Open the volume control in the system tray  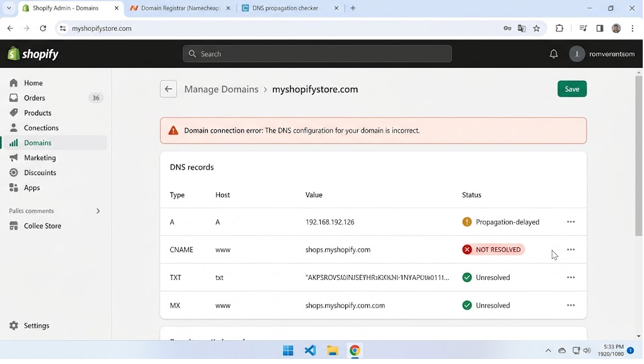587,350
